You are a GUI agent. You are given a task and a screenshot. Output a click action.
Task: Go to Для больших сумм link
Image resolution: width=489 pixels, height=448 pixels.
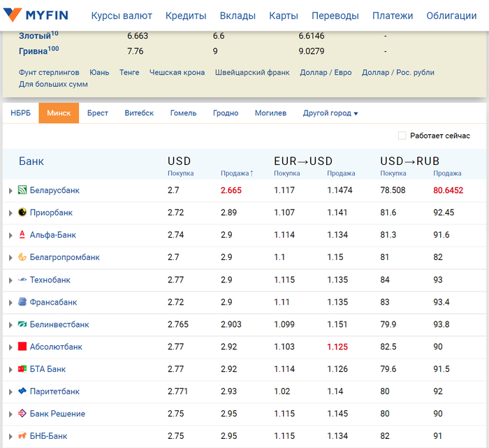pyautogui.click(x=53, y=85)
